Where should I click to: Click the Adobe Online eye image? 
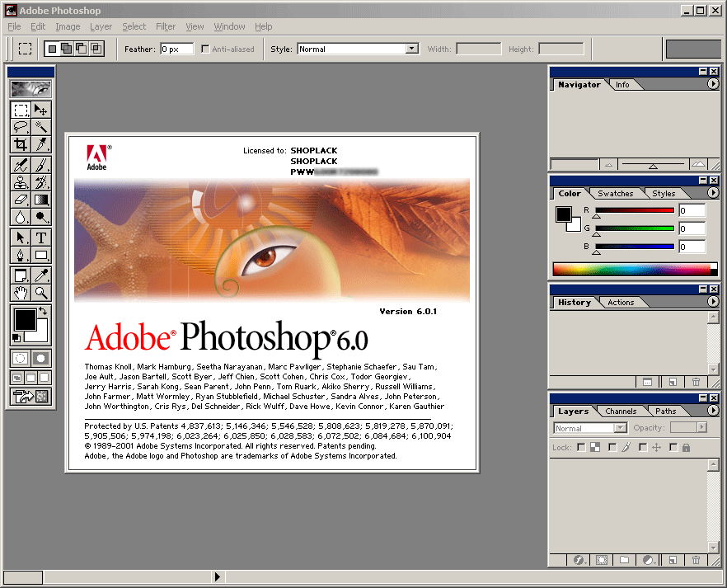click(30, 88)
